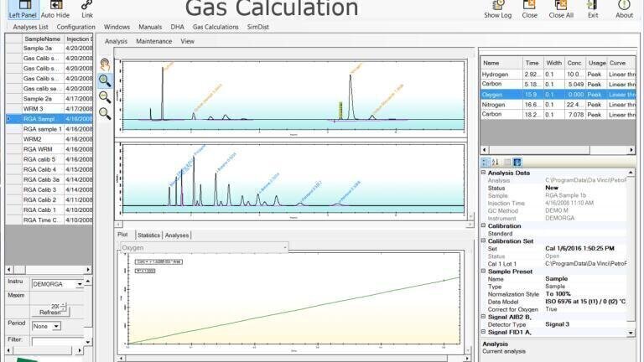Select the Hydrogen peak row
This screenshot has height=362, width=644.
point(558,75)
